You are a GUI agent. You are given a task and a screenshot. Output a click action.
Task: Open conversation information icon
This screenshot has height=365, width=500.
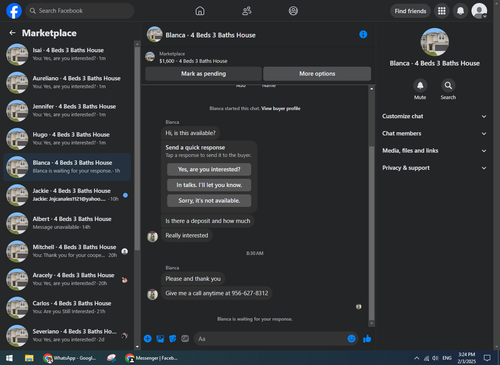(363, 34)
